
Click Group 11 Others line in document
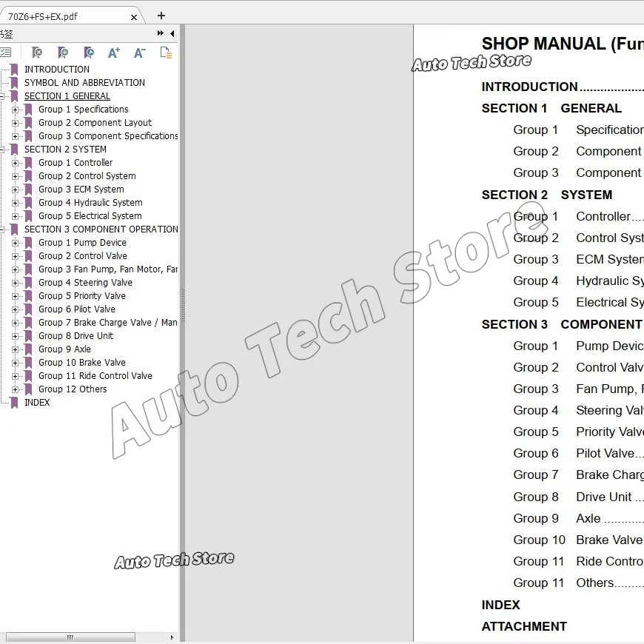click(x=578, y=583)
